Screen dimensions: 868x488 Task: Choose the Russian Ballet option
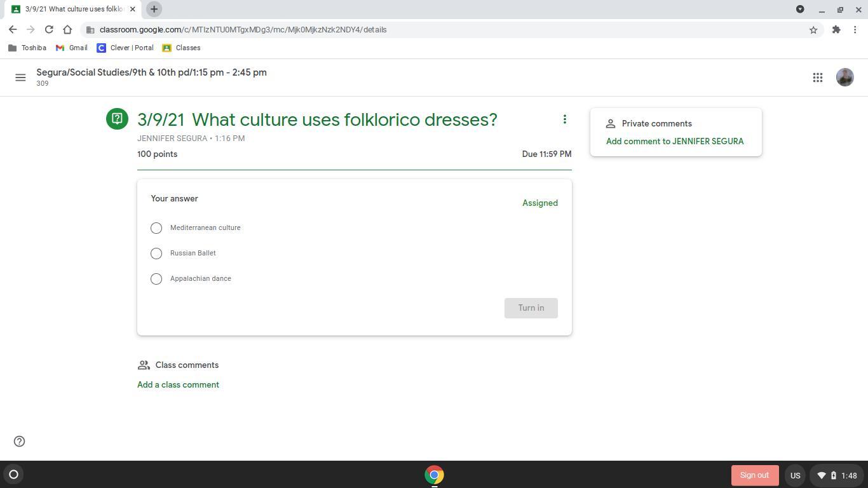click(156, 254)
